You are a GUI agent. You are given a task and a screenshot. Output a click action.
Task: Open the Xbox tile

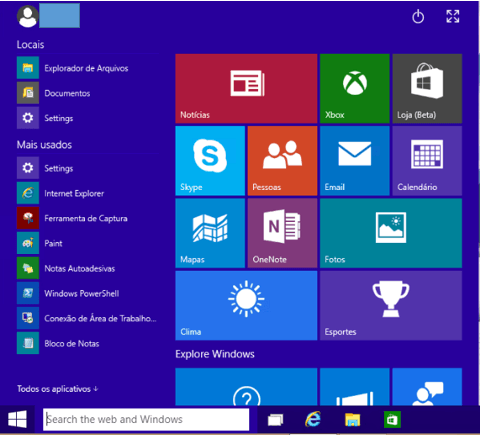tap(354, 89)
